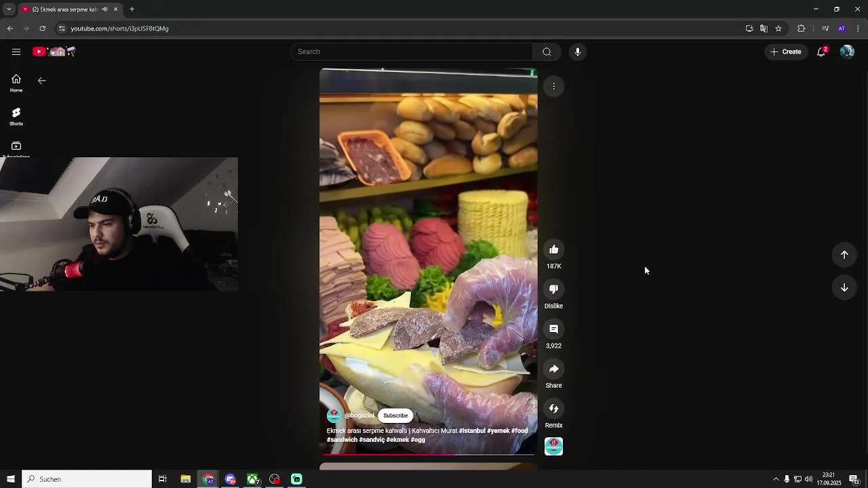Open the Xbox app in the taskbar
This screenshot has height=488, width=868.
click(x=253, y=479)
